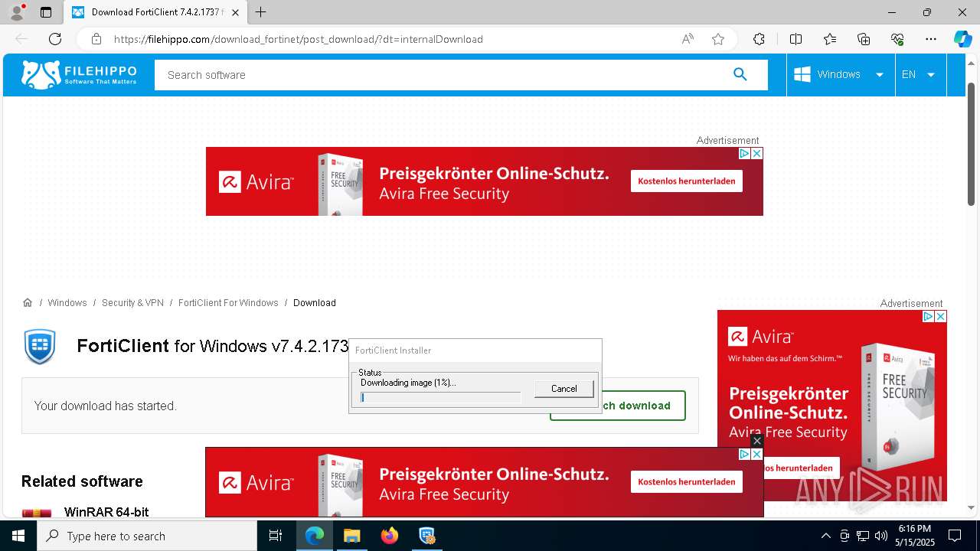Open Edge profile icon

tap(16, 12)
